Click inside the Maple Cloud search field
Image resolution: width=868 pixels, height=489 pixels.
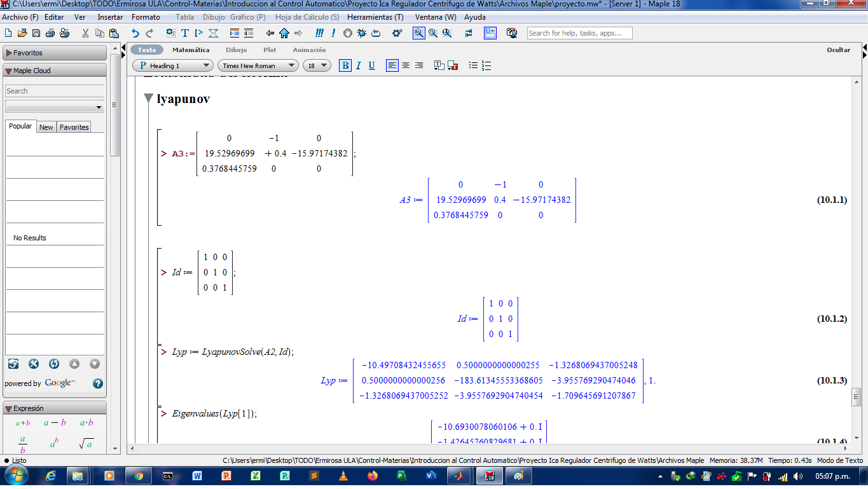[55, 91]
